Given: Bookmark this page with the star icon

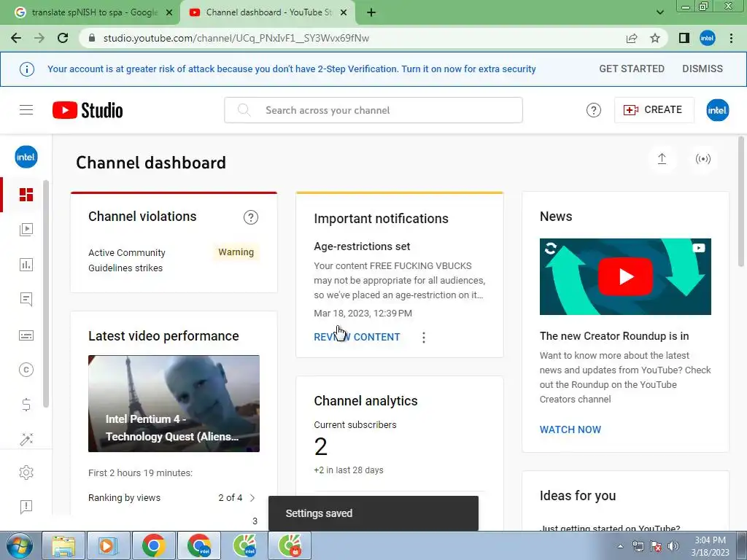Looking at the screenshot, I should tap(655, 38).
